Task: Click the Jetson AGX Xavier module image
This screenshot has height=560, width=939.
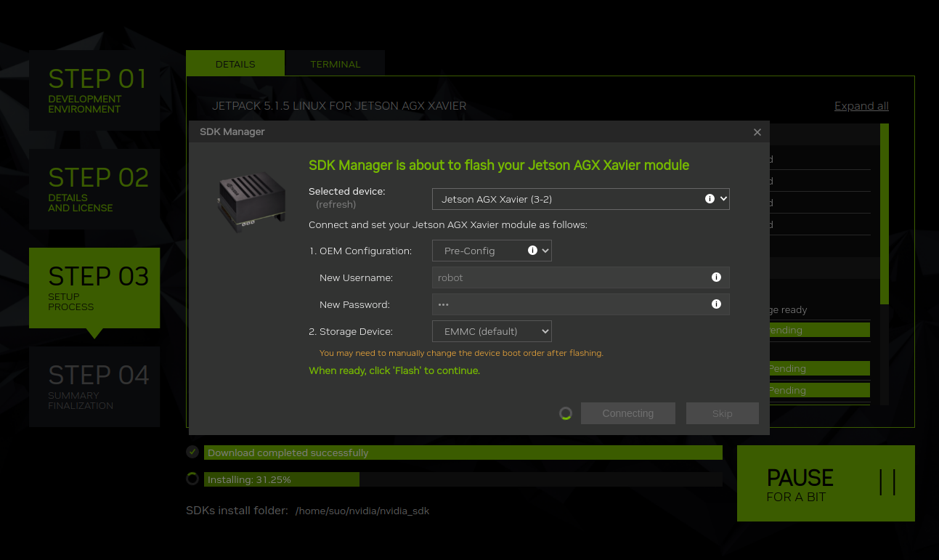Action: pyautogui.click(x=251, y=201)
